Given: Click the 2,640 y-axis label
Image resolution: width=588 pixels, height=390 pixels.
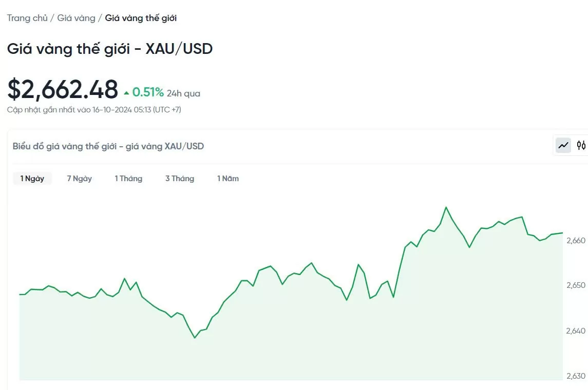Looking at the screenshot, I should [x=575, y=331].
